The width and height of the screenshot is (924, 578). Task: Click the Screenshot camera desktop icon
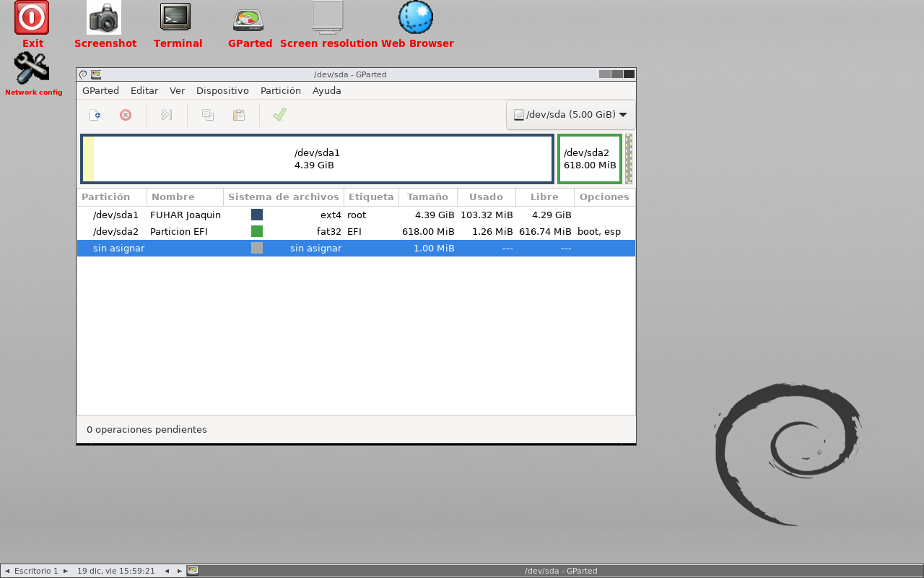[105, 17]
